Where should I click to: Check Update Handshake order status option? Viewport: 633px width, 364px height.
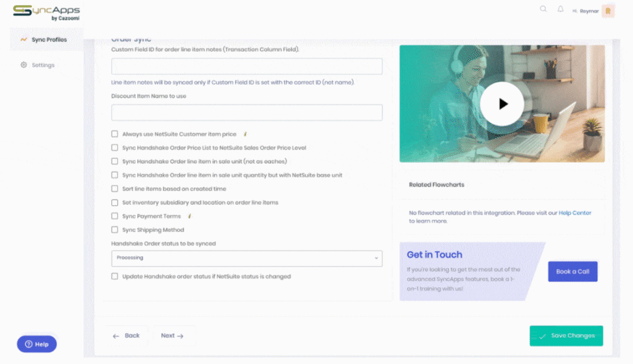tap(115, 277)
